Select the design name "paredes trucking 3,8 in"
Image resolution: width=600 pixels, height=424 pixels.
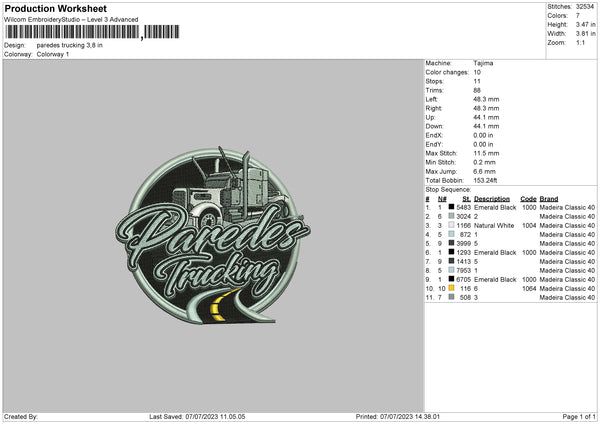point(70,45)
